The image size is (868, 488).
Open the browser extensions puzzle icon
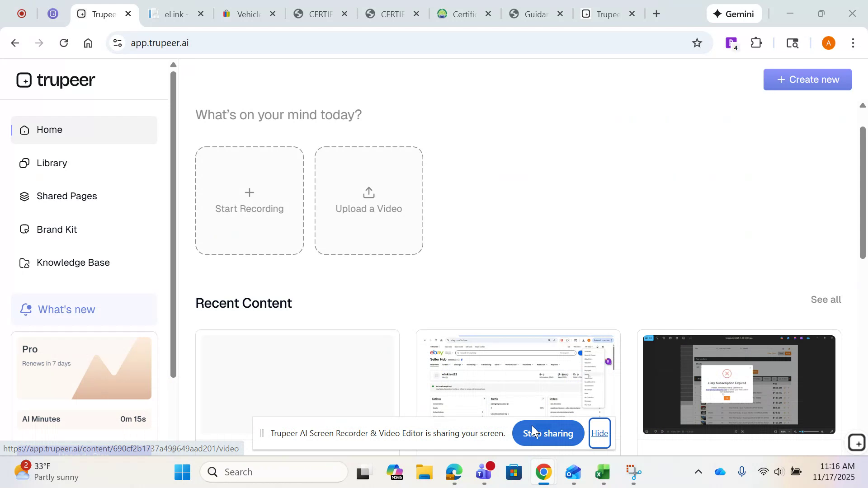coord(756,43)
